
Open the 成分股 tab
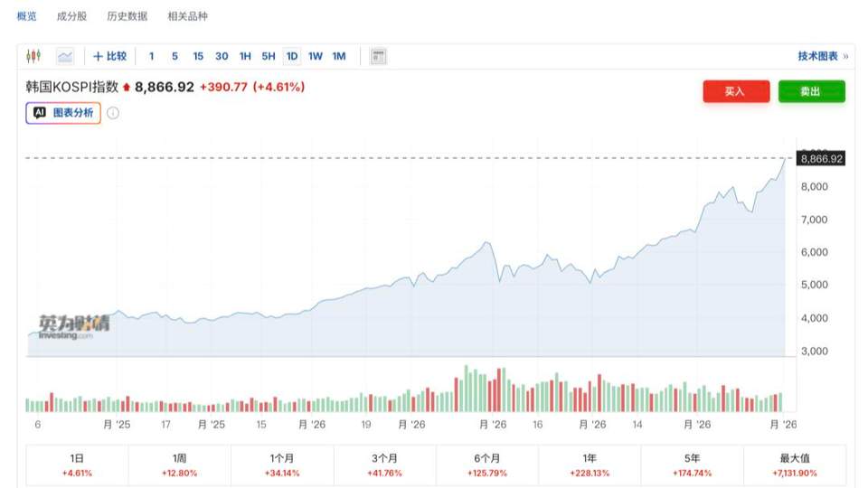coord(72,16)
